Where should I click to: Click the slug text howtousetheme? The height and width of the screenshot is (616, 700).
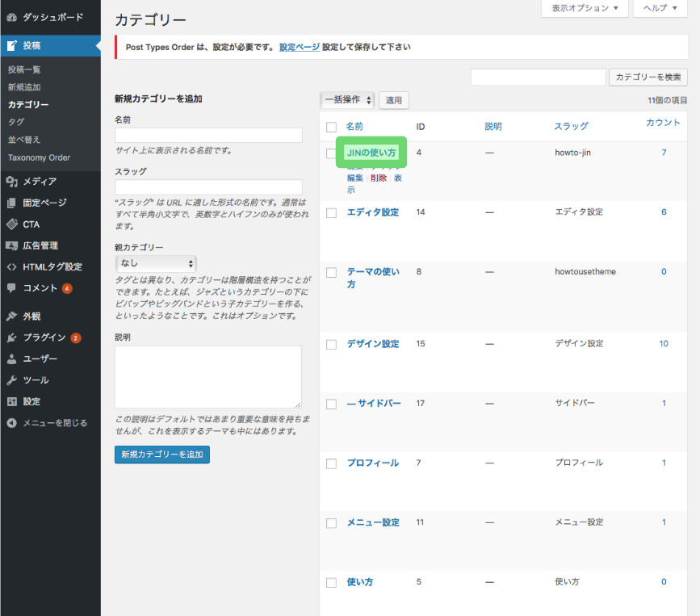click(585, 272)
